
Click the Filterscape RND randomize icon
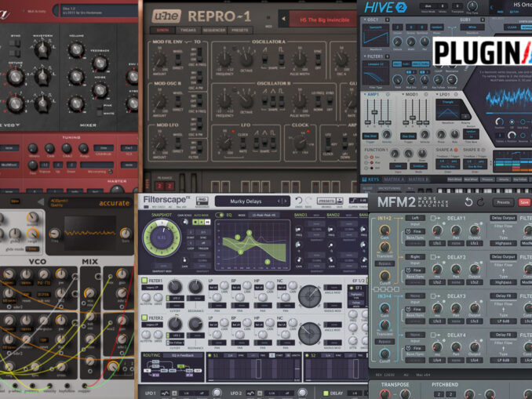[x=202, y=201]
